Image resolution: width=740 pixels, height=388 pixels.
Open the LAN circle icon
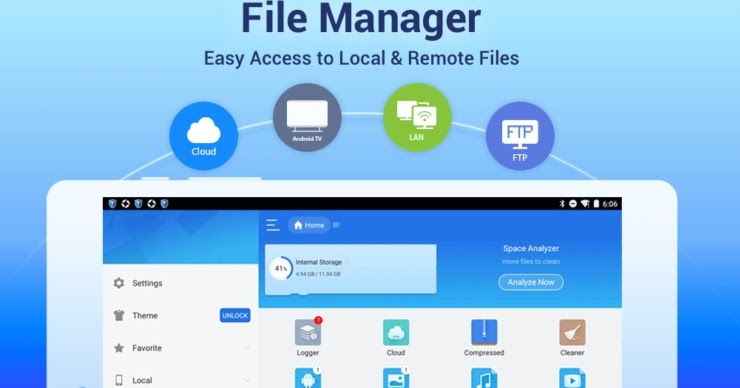point(417,117)
